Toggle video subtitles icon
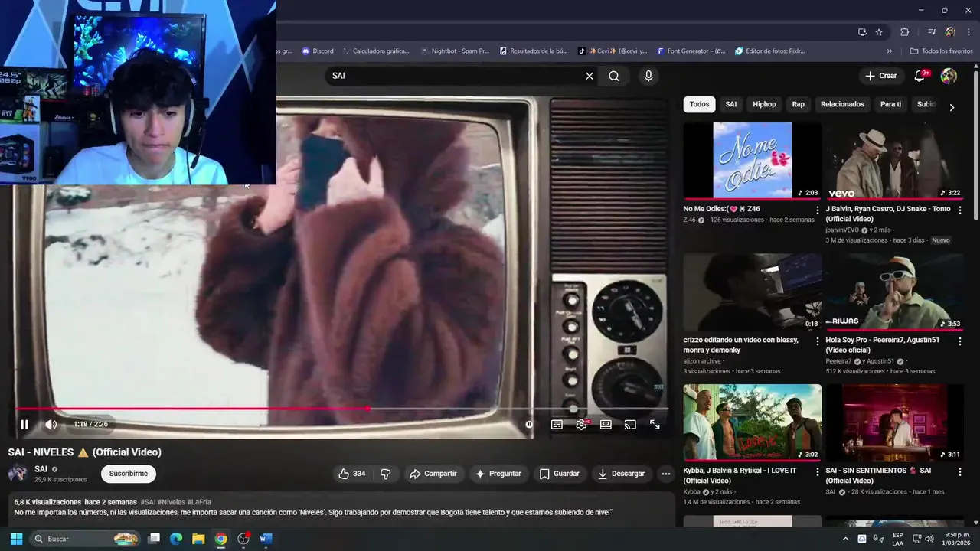This screenshot has width=980, height=551. pyautogui.click(x=557, y=424)
